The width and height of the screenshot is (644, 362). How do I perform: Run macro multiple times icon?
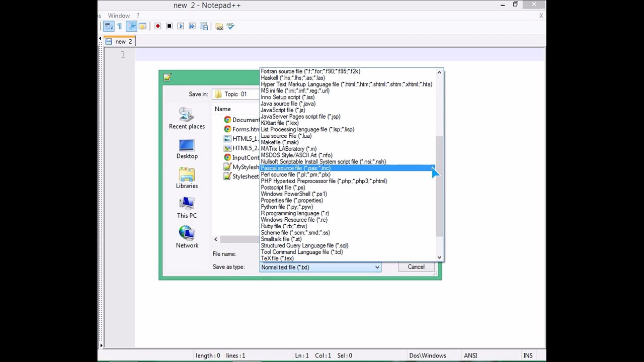(x=192, y=26)
